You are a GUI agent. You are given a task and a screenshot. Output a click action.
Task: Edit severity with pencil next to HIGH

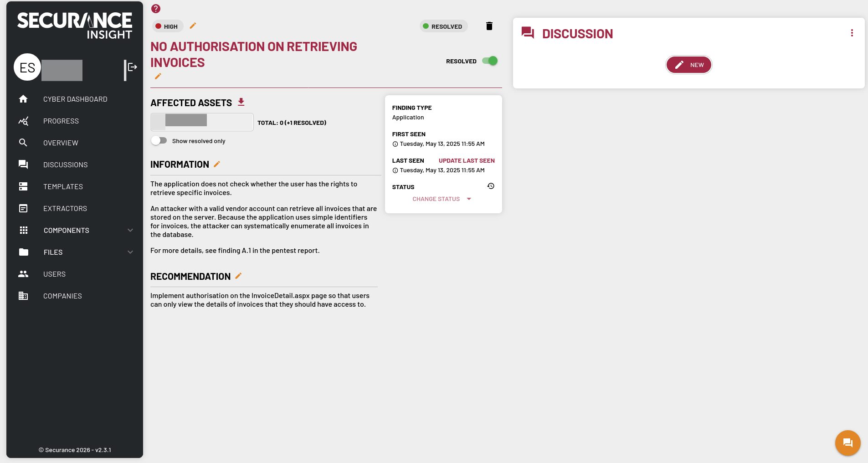pos(193,26)
